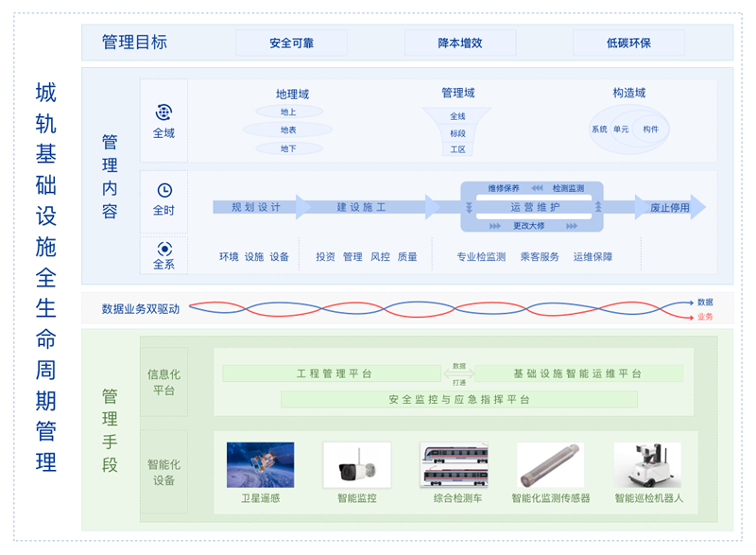Open the 工程管理平台 bar

tap(332, 373)
